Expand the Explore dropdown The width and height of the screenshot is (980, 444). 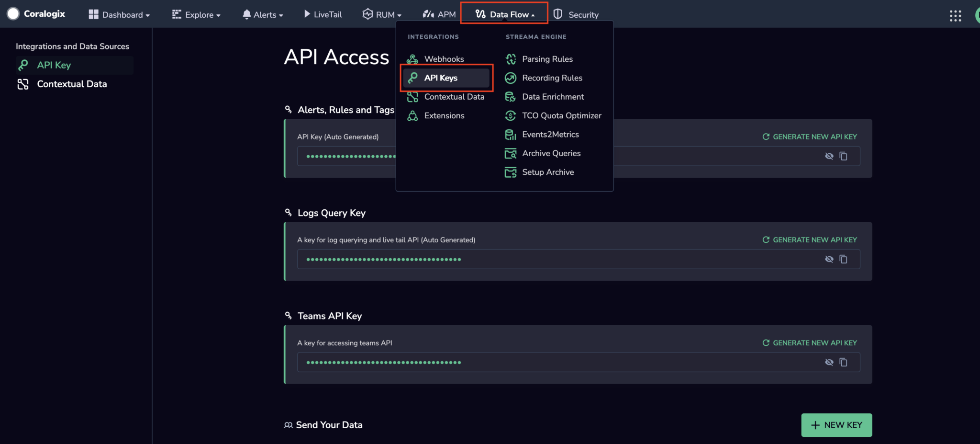pyautogui.click(x=196, y=15)
